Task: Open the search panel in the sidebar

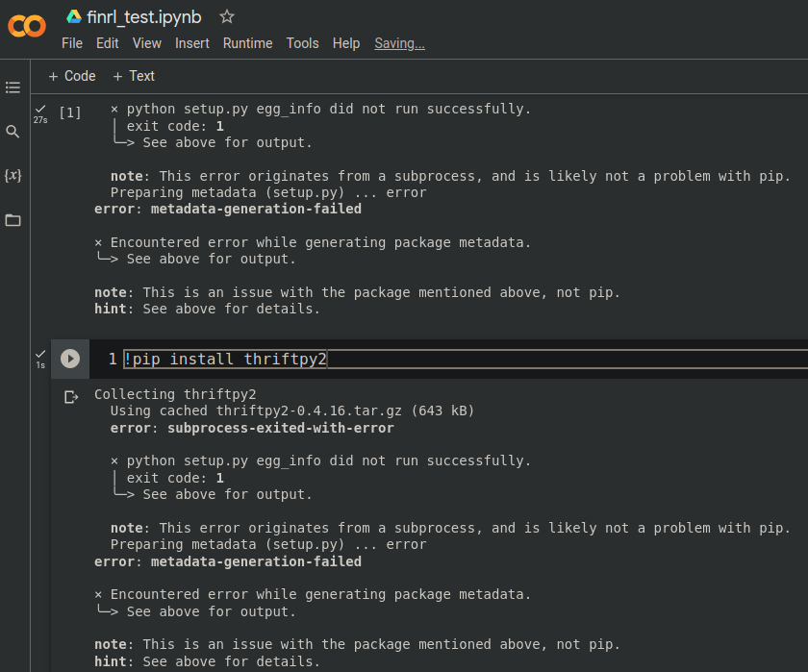Action: coord(13,132)
